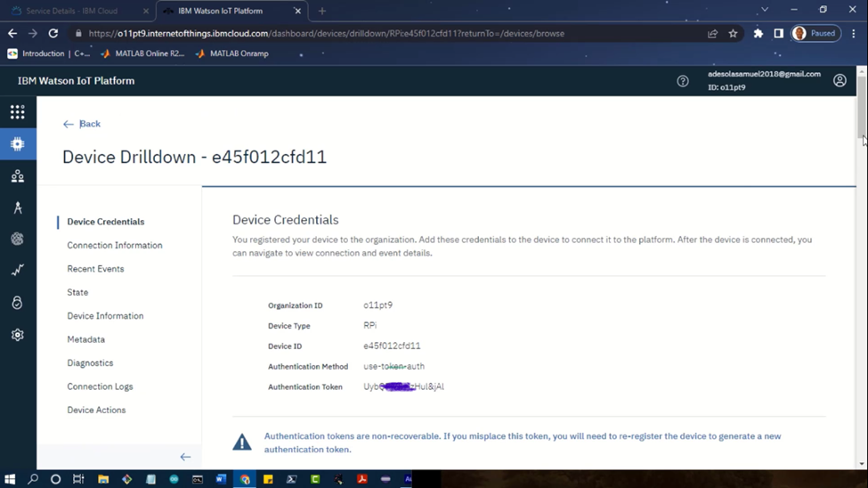Click the browser address bar URL

click(x=327, y=33)
